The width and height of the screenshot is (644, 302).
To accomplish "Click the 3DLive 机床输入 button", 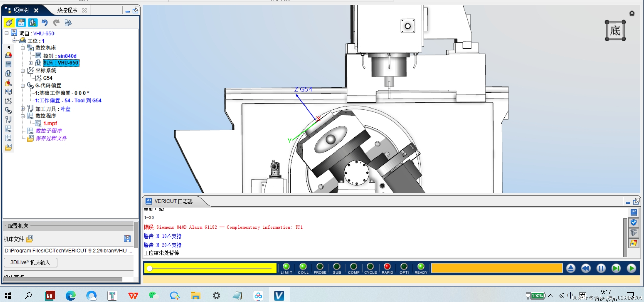I will [x=30, y=262].
